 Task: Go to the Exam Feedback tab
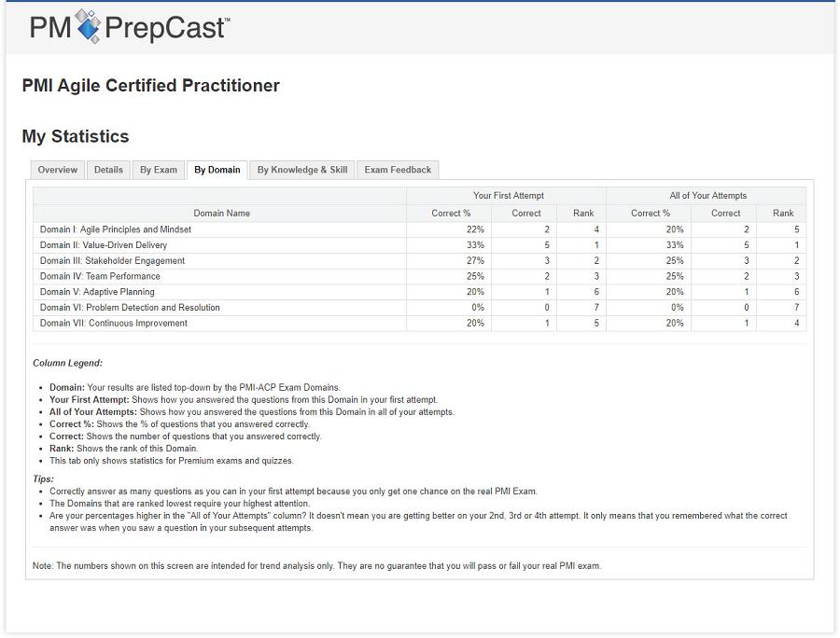tap(398, 170)
